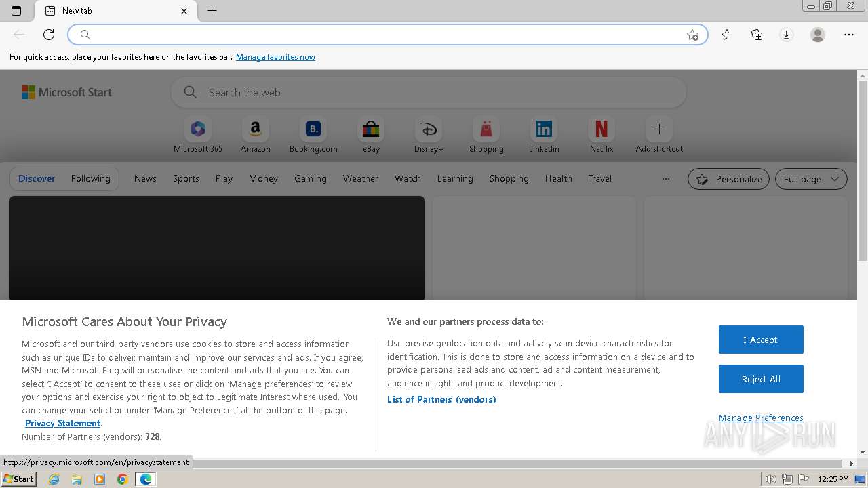Click Reject All button
The image size is (868, 488).
coord(761,379)
